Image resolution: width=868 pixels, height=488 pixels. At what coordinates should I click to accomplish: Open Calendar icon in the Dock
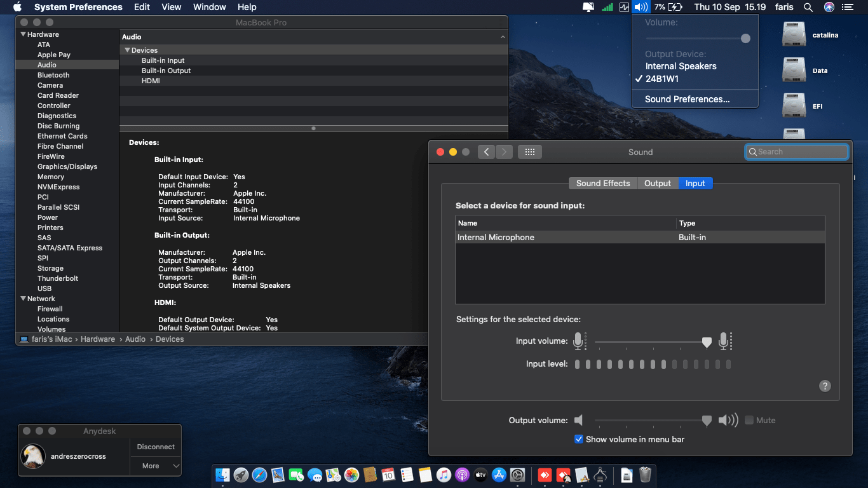[x=388, y=475]
